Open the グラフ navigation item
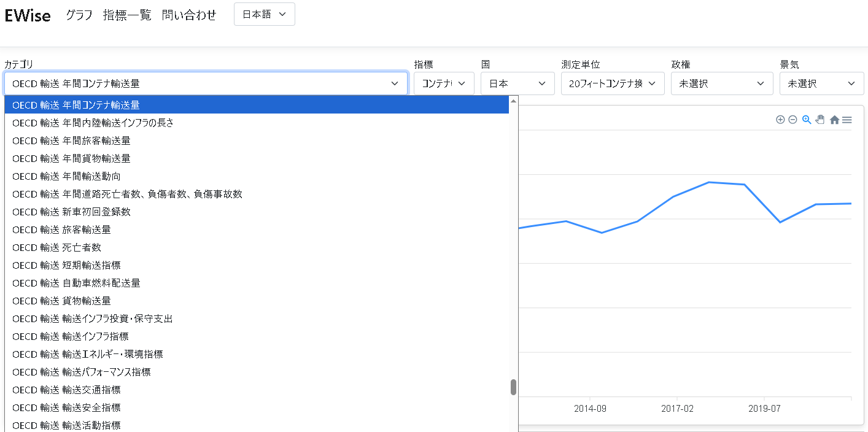 79,15
